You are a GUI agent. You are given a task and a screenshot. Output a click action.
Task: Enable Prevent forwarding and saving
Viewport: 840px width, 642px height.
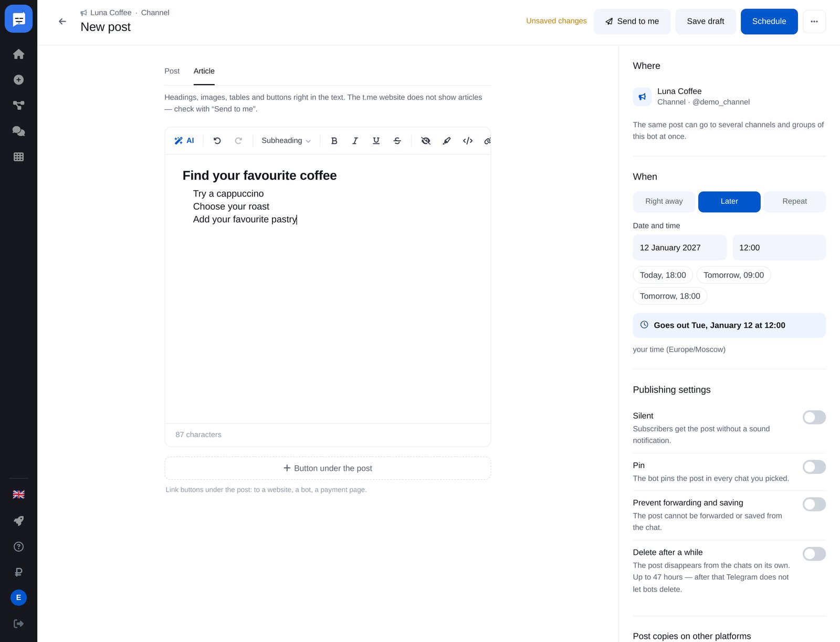click(x=814, y=504)
